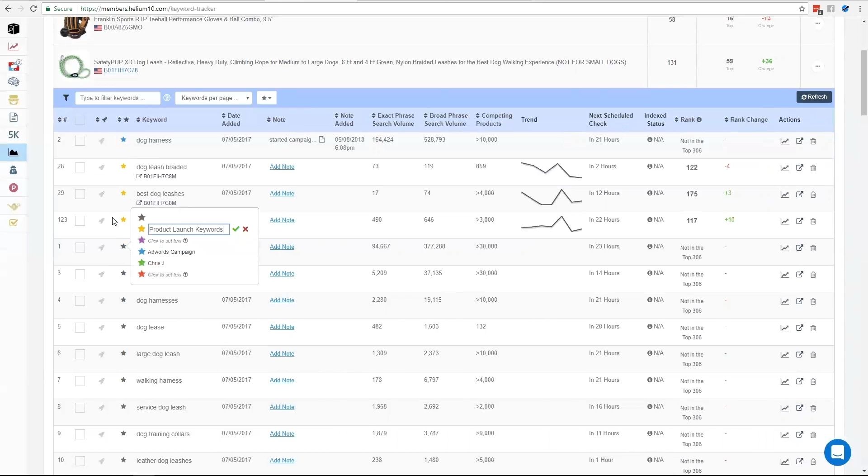Add Note for walking harness
Image resolution: width=868 pixels, height=476 pixels.
(282, 381)
